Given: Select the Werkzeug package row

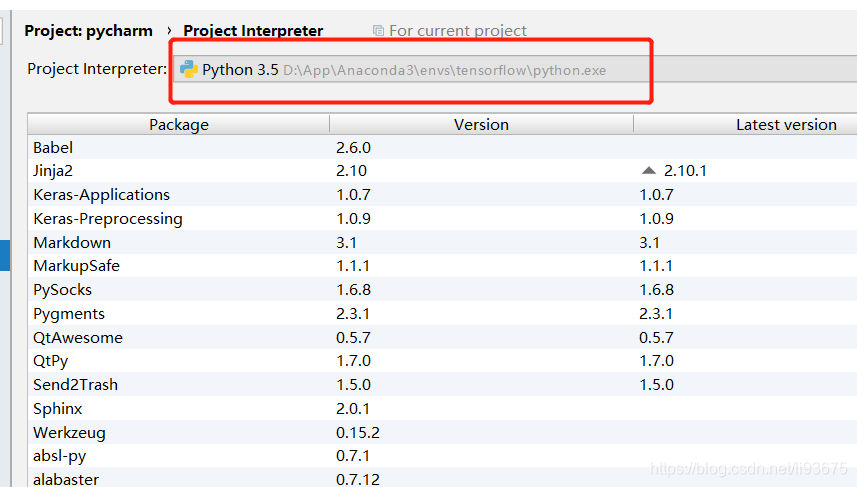Looking at the screenshot, I should click(442, 432).
